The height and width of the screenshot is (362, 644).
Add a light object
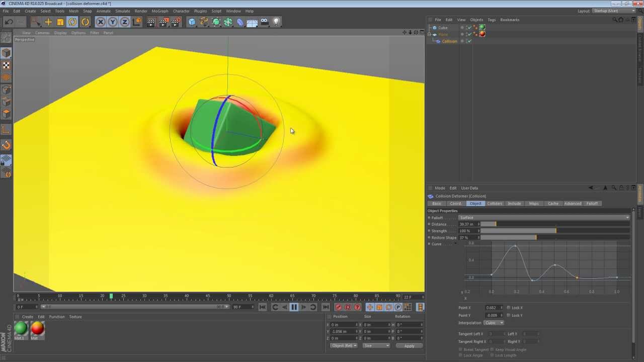pyautogui.click(x=276, y=22)
